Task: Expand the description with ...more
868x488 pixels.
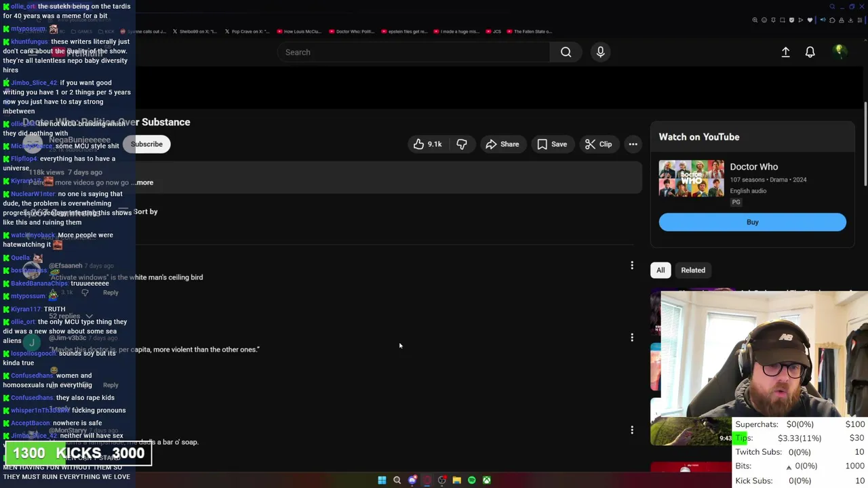Action: pyautogui.click(x=144, y=182)
